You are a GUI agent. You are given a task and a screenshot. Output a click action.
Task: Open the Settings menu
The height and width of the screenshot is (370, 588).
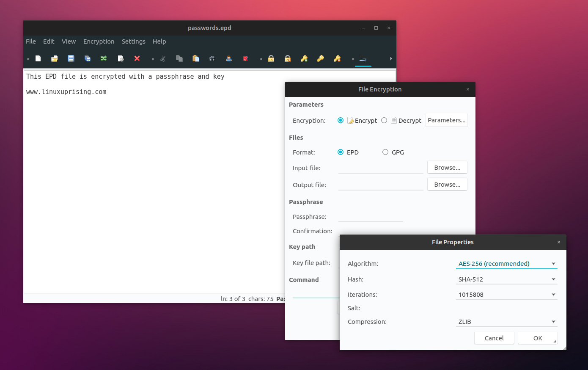pyautogui.click(x=133, y=41)
